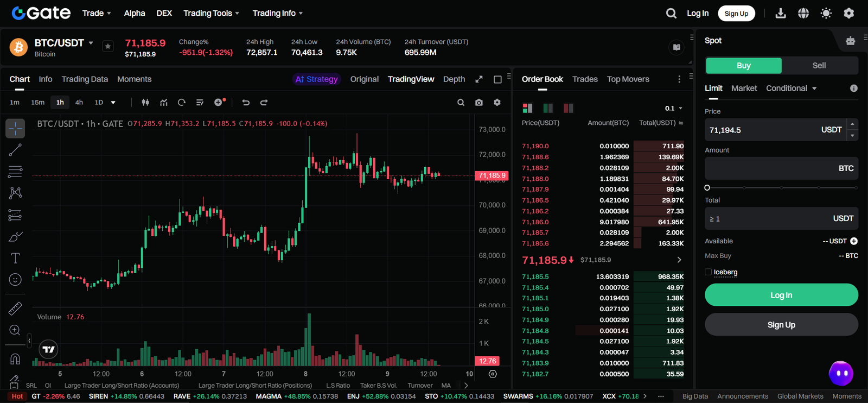The height and width of the screenshot is (403, 868).
Task: Click the Log In header link
Action: coord(698,13)
